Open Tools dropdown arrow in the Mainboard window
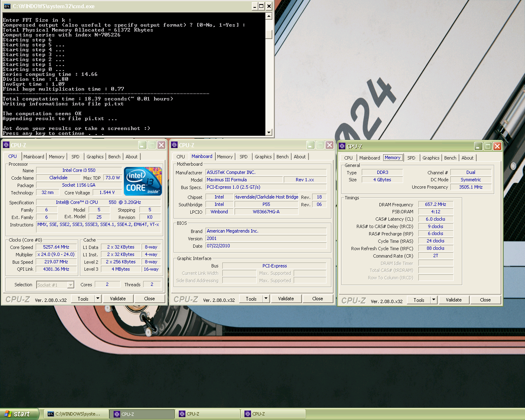The height and width of the screenshot is (420, 525). click(x=266, y=299)
